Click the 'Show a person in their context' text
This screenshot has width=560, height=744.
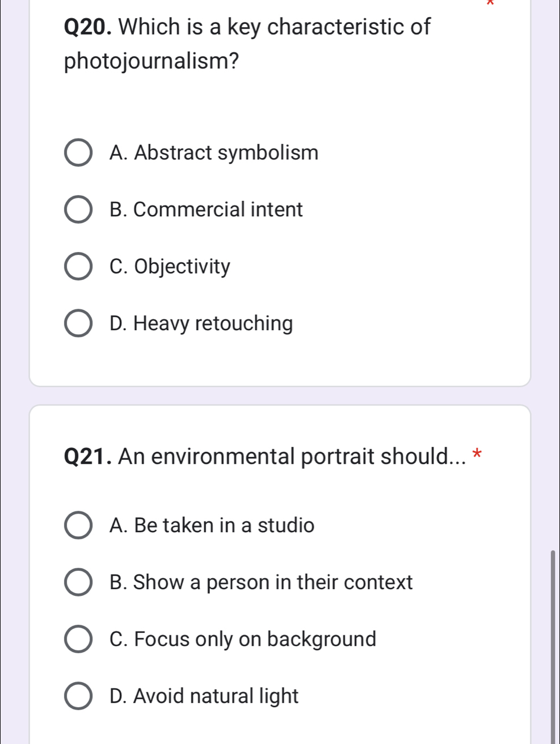point(261,582)
